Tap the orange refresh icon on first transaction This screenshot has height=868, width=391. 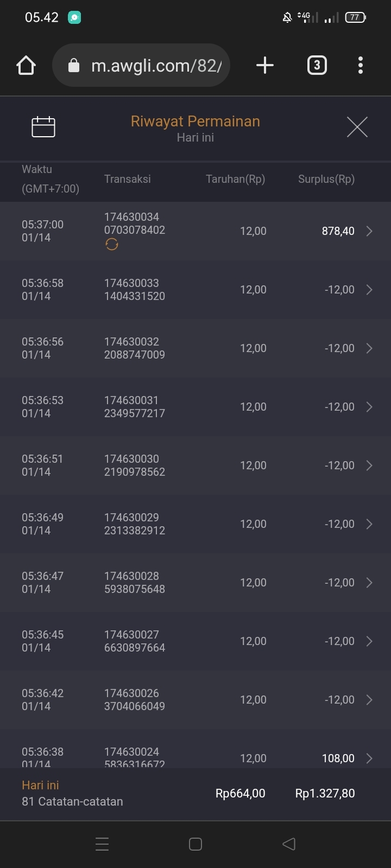[x=112, y=245]
